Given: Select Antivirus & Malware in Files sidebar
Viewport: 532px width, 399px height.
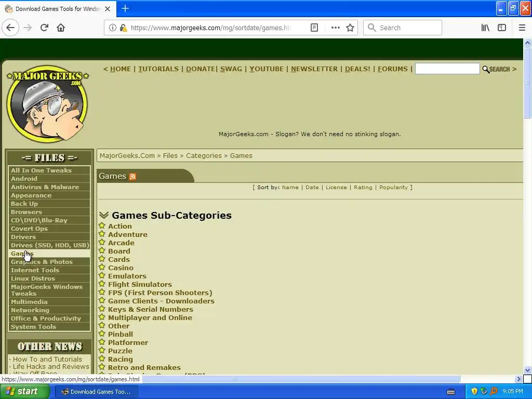Looking at the screenshot, I should [49, 187].
